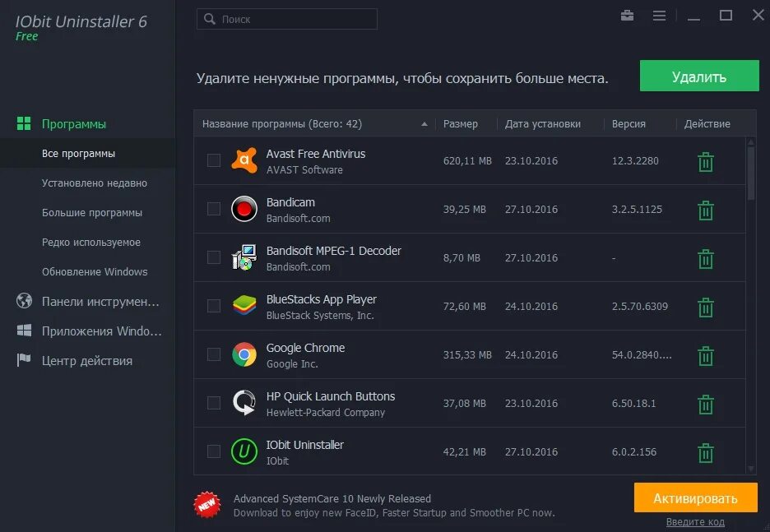The width and height of the screenshot is (770, 532).
Task: Click the Google Chrome logo icon
Action: pyautogui.click(x=244, y=354)
